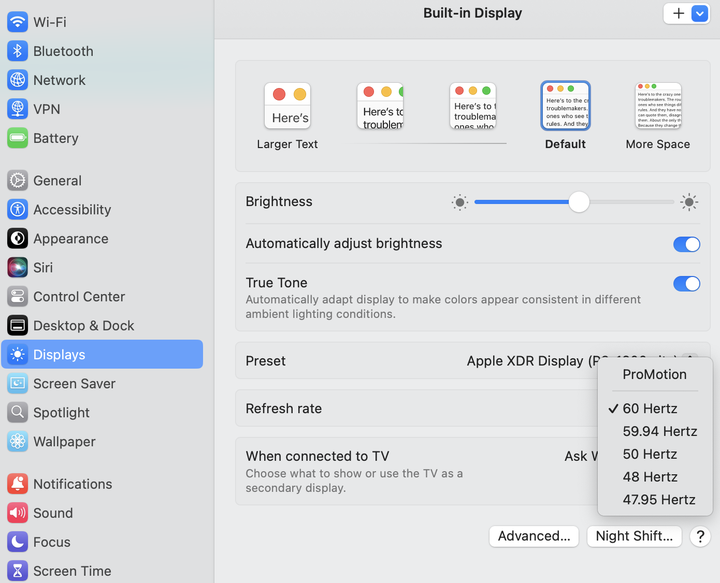
Task: Pick the 48 Hertz option
Action: (x=650, y=477)
